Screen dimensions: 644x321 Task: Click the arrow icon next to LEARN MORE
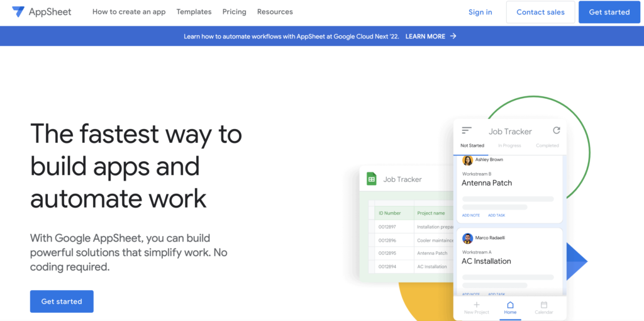(453, 36)
